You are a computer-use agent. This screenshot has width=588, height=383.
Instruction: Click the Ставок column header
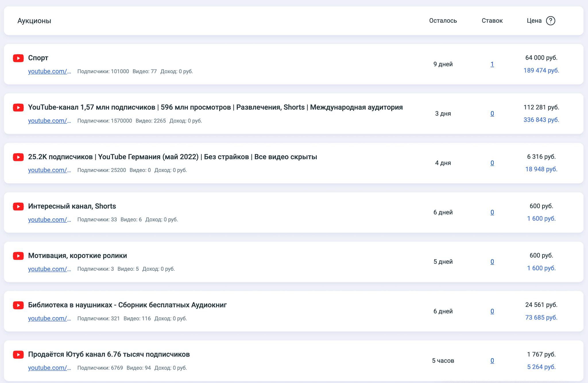pos(492,21)
